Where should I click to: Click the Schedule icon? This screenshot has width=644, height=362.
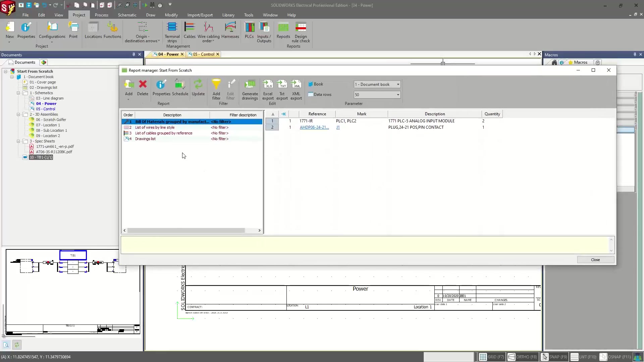click(x=180, y=87)
